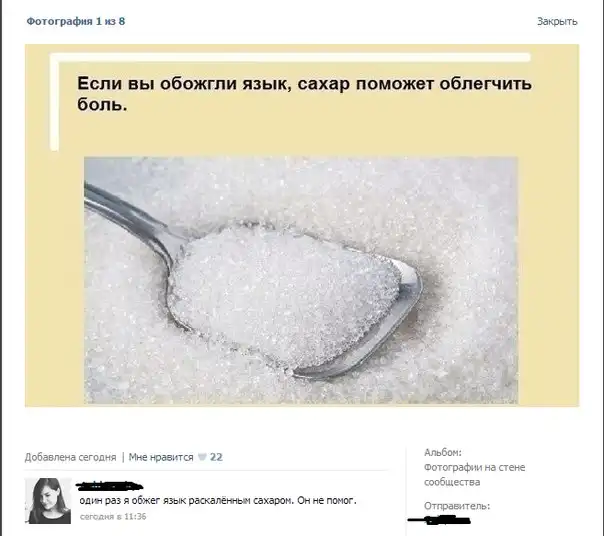
Task: Open the redacted sender profile under Отправитель
Action: (x=439, y=520)
